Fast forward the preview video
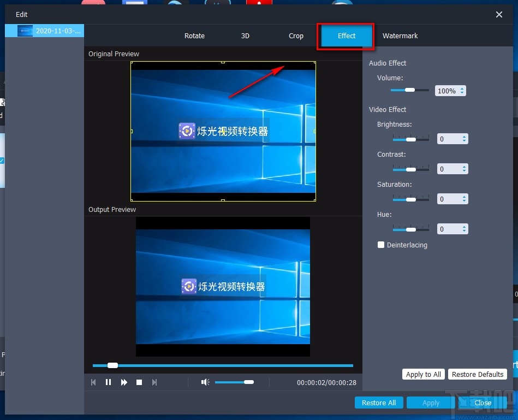This screenshot has height=420, width=518. point(124,382)
